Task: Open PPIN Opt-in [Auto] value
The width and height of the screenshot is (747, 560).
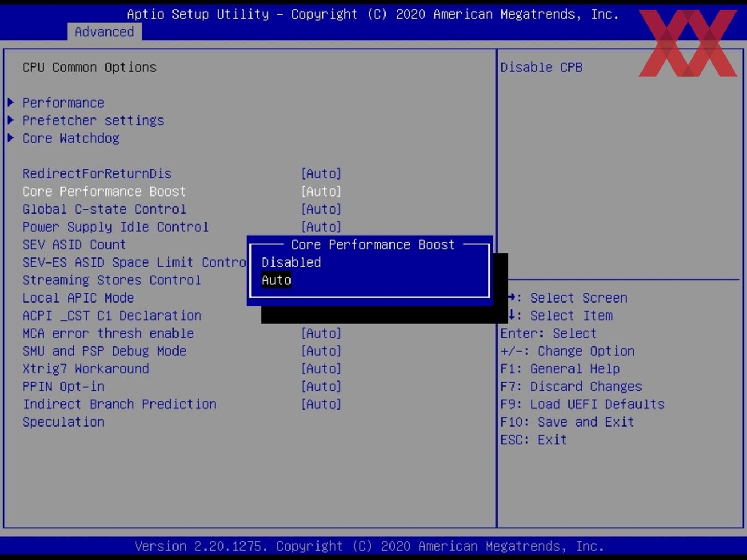Action: [321, 387]
